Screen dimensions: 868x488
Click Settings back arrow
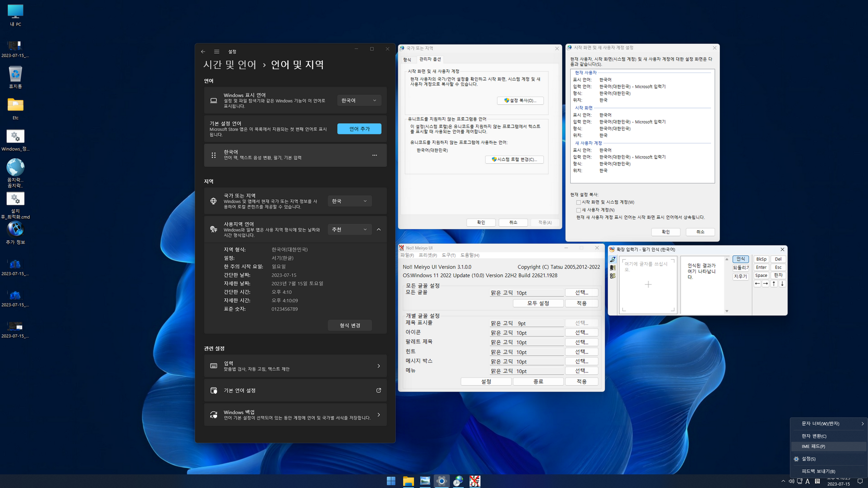pyautogui.click(x=203, y=52)
